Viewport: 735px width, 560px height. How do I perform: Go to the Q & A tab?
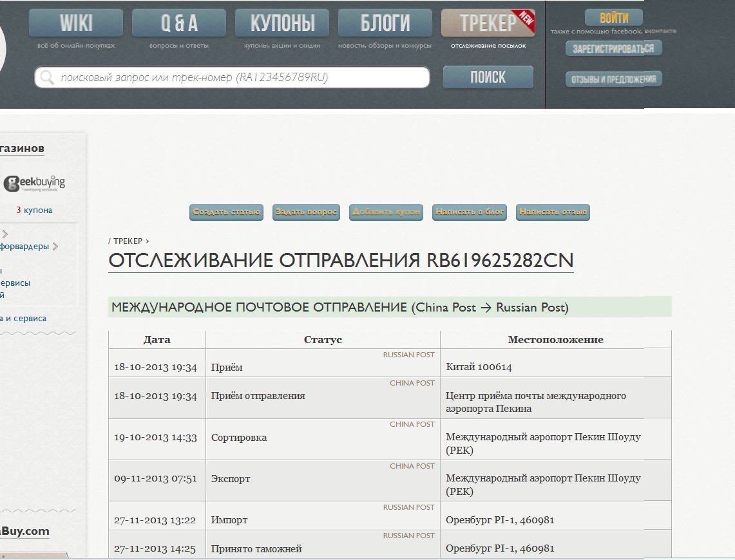[x=179, y=24]
